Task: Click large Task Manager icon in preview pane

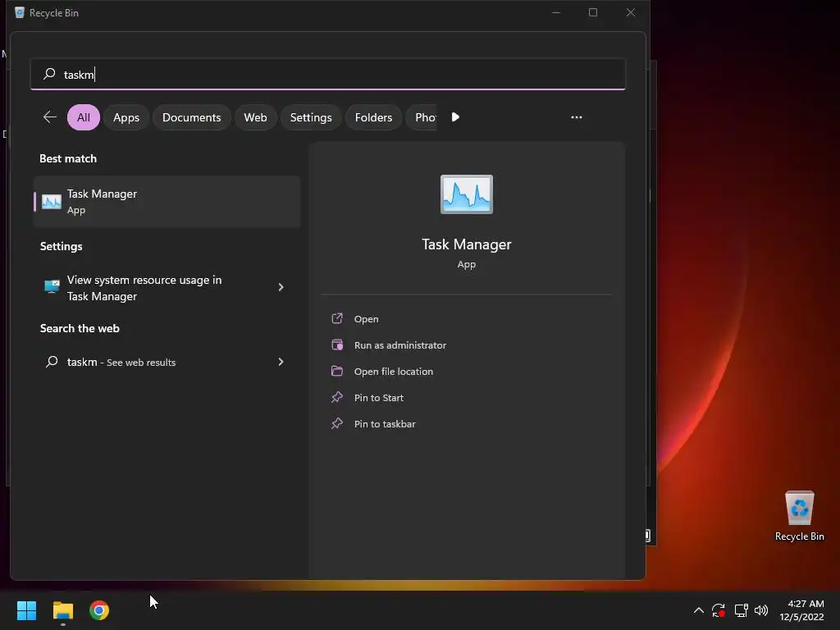Action: 467,194
